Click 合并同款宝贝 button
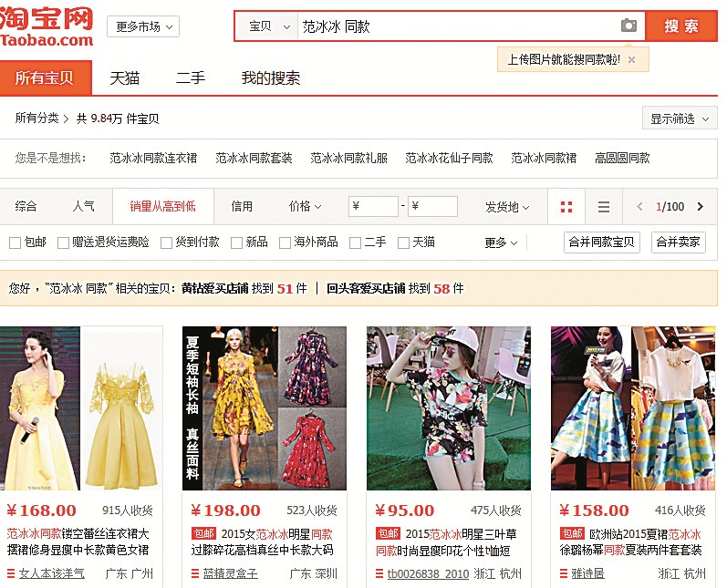Image resolution: width=727 pixels, height=588 pixels. click(x=602, y=242)
